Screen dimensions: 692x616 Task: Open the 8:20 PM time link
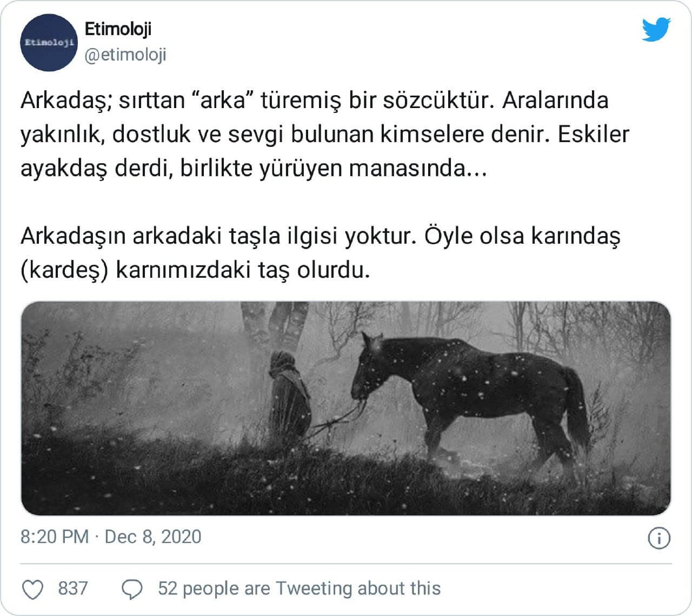[55, 537]
